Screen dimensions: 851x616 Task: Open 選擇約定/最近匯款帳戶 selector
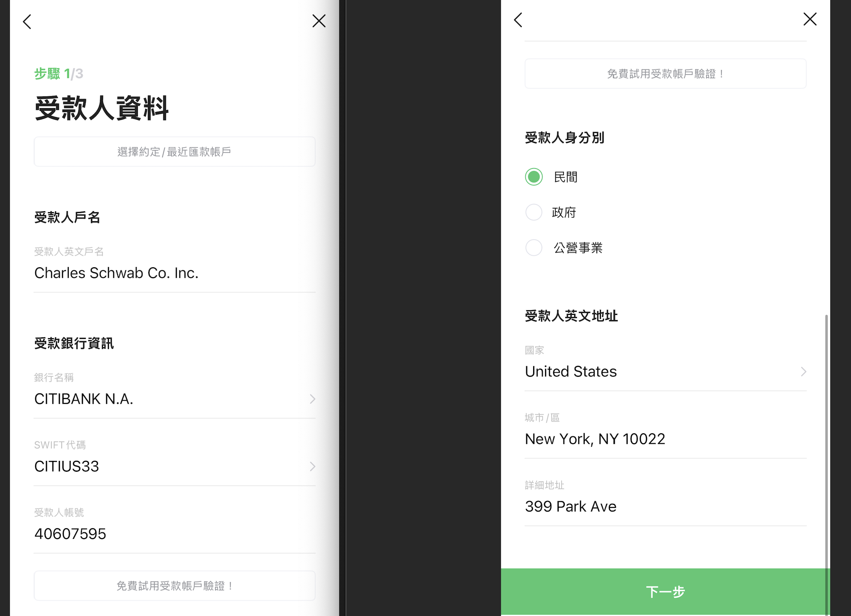point(175,152)
